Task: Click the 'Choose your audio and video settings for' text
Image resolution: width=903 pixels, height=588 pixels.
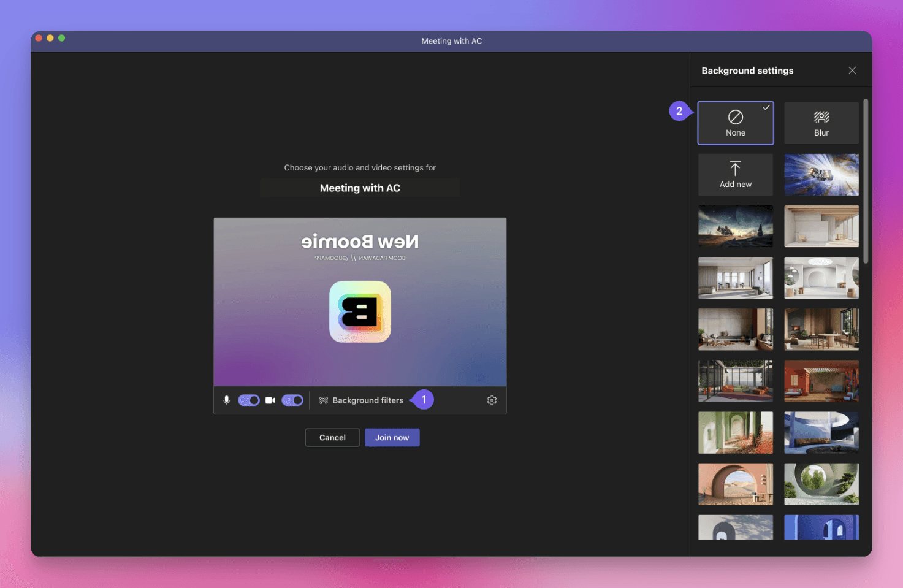Action: [360, 167]
